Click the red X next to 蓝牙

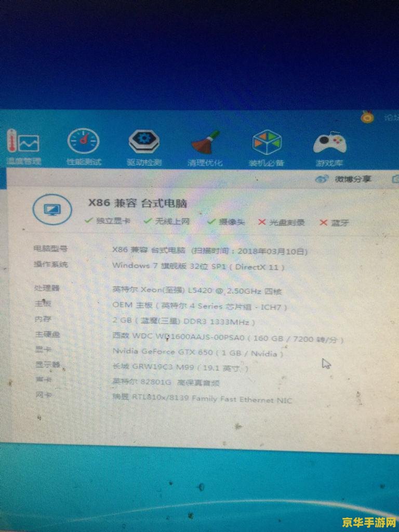323,222
